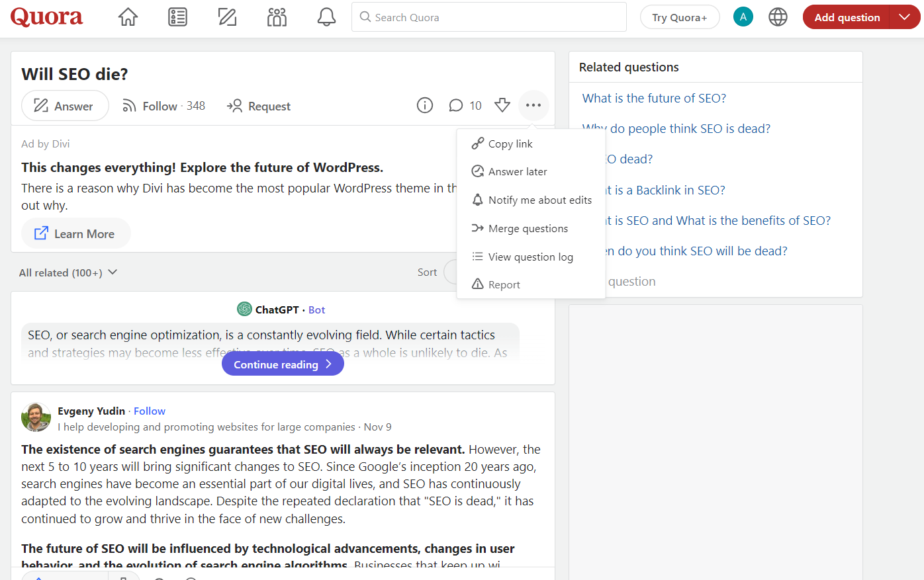The height and width of the screenshot is (580, 924).
Task: Select Copy link from menu
Action: tap(510, 144)
